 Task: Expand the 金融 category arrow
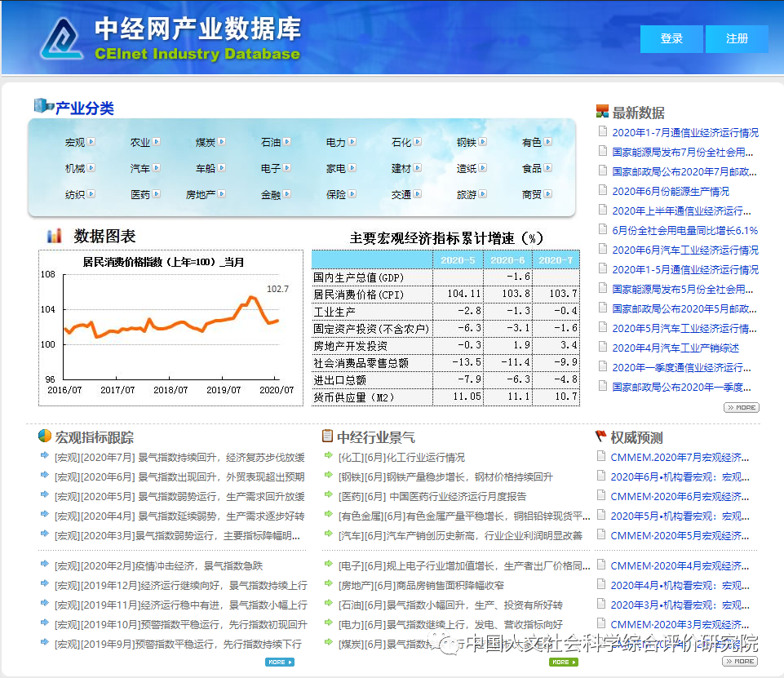287,194
